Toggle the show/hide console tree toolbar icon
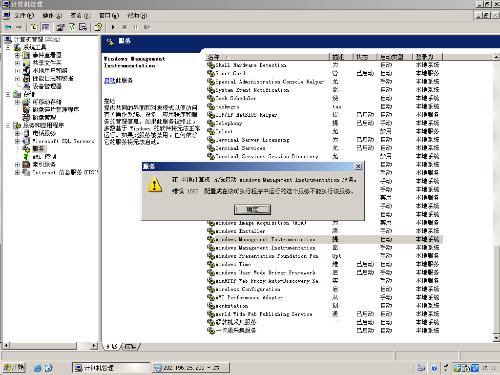The image size is (500, 375). pyautogui.click(x=45, y=27)
